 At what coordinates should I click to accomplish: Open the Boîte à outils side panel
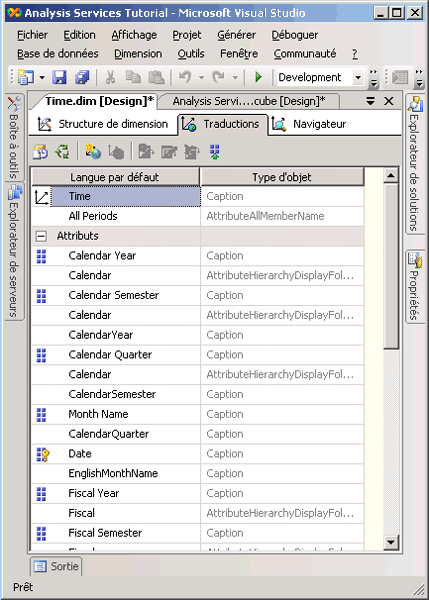tap(14, 137)
